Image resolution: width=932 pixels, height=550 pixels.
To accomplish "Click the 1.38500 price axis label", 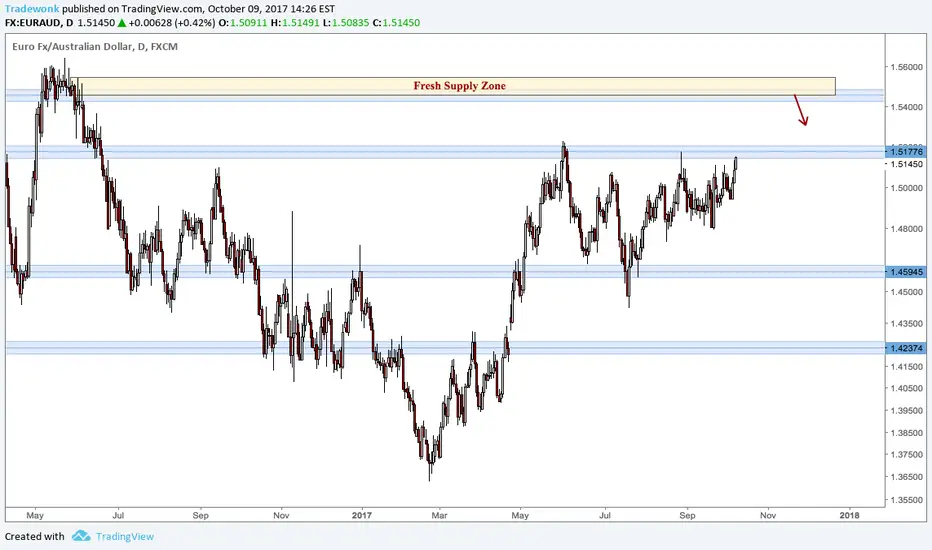I will click(x=906, y=433).
